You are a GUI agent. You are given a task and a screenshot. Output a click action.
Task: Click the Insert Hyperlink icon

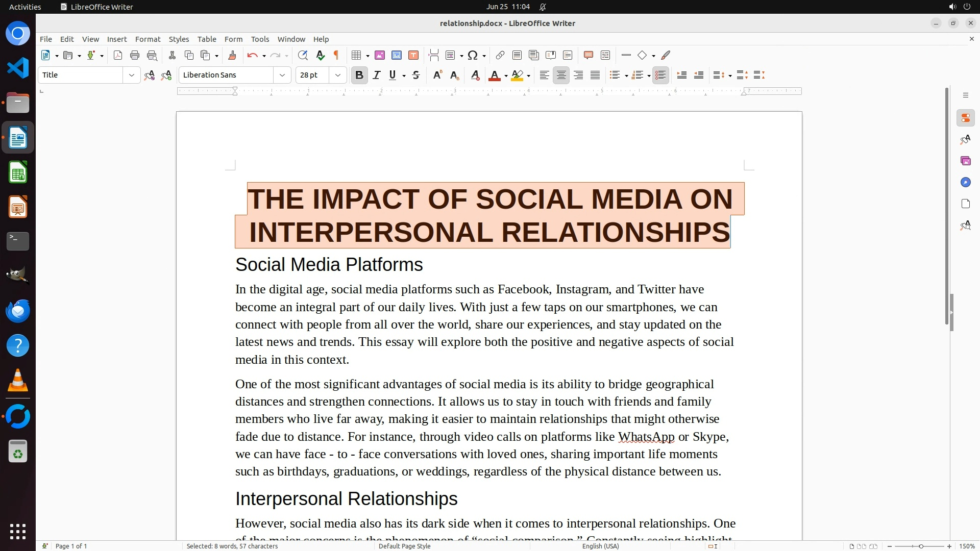500,56
